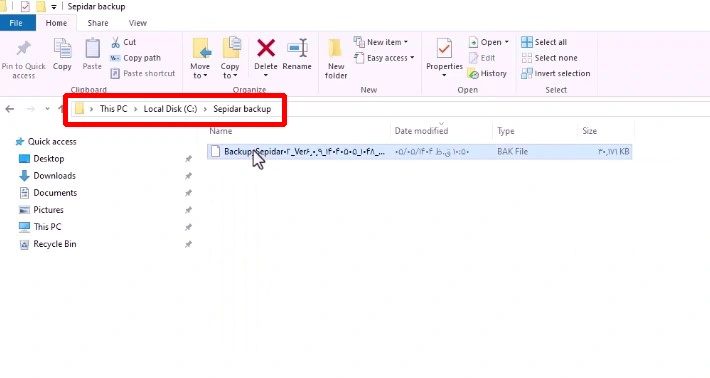This screenshot has width=710, height=378.
Task: Switch to the View ribbon tab
Action: (138, 23)
